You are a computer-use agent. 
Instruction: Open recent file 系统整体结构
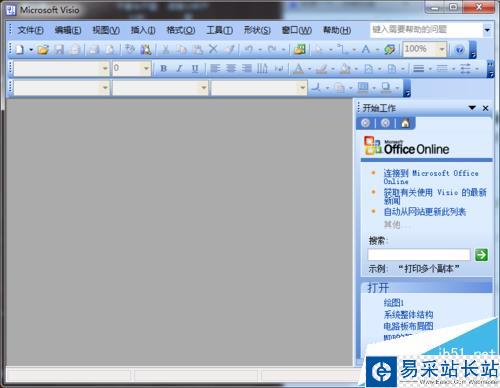[x=408, y=314]
